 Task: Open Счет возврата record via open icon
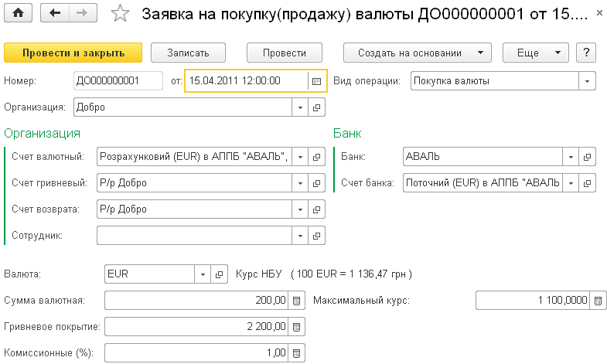coord(317,209)
